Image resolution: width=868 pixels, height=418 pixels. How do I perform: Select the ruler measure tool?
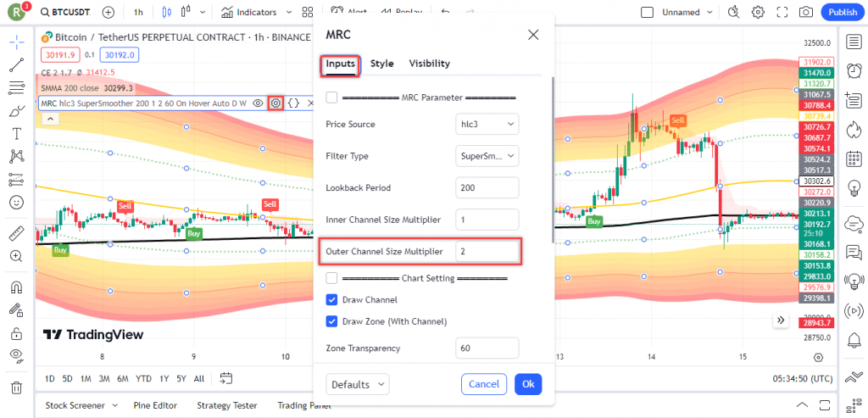pyautogui.click(x=17, y=234)
